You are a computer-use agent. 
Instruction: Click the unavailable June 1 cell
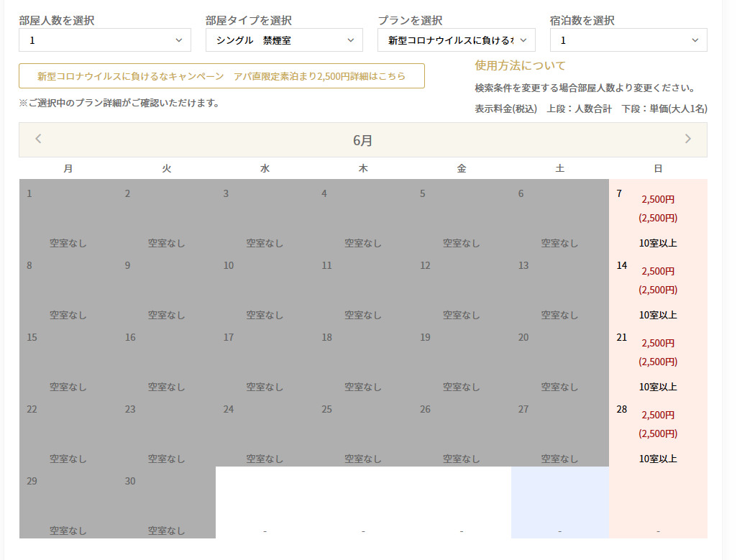68,214
